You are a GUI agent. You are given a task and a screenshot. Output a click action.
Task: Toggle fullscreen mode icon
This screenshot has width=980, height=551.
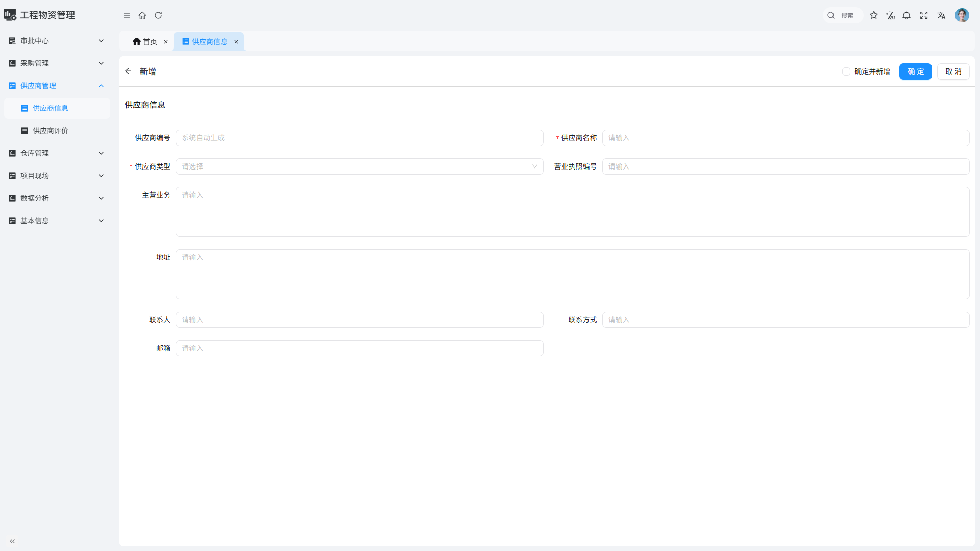[x=924, y=15]
